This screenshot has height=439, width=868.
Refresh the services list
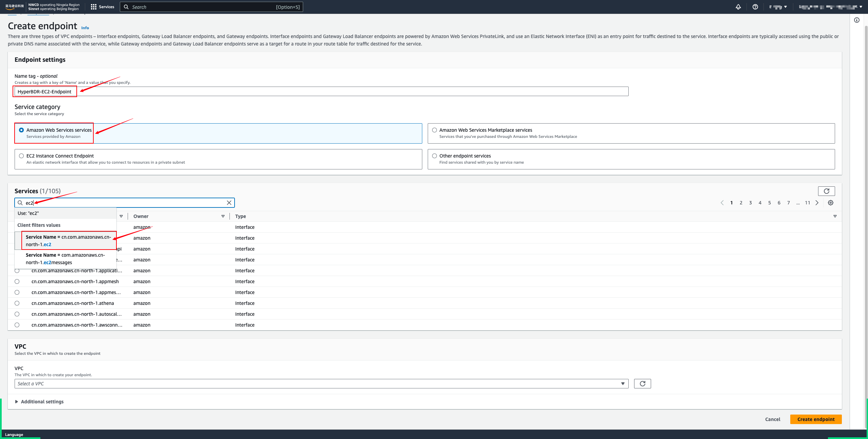click(x=826, y=191)
